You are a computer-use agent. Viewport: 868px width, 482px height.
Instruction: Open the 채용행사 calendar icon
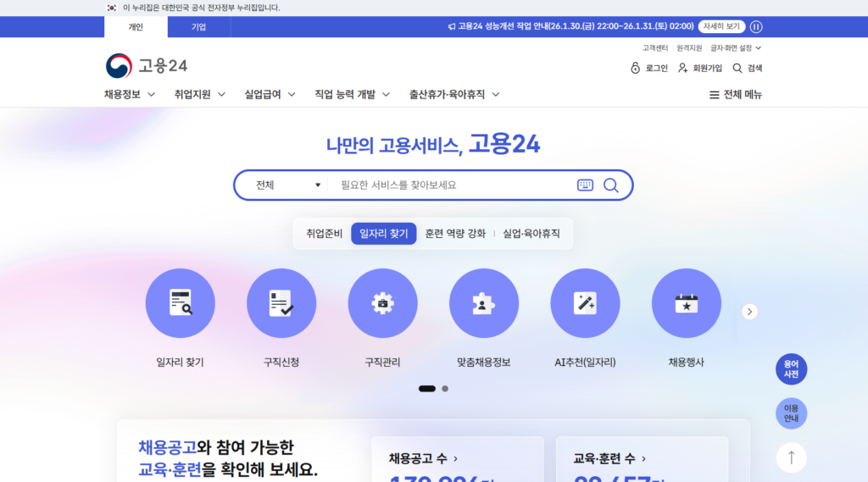686,303
